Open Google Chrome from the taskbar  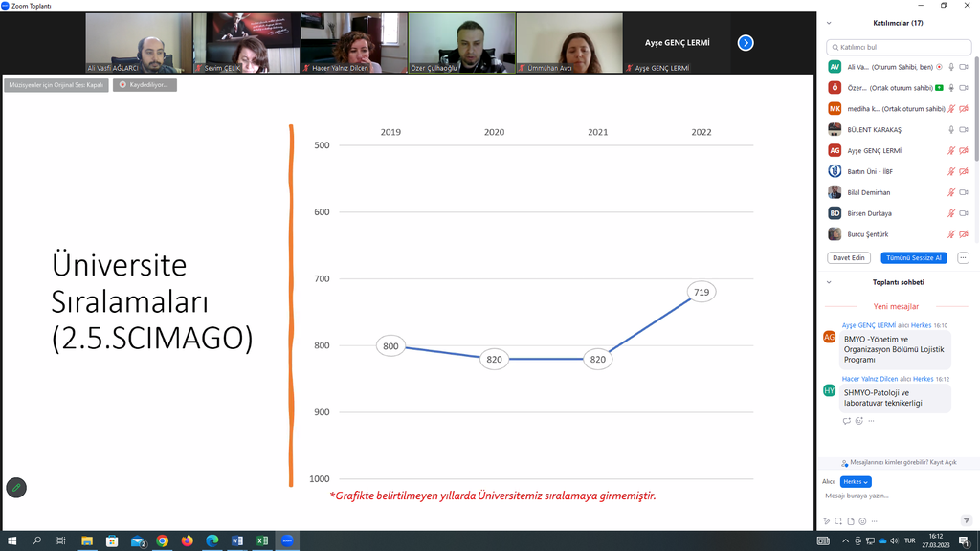coord(162,541)
